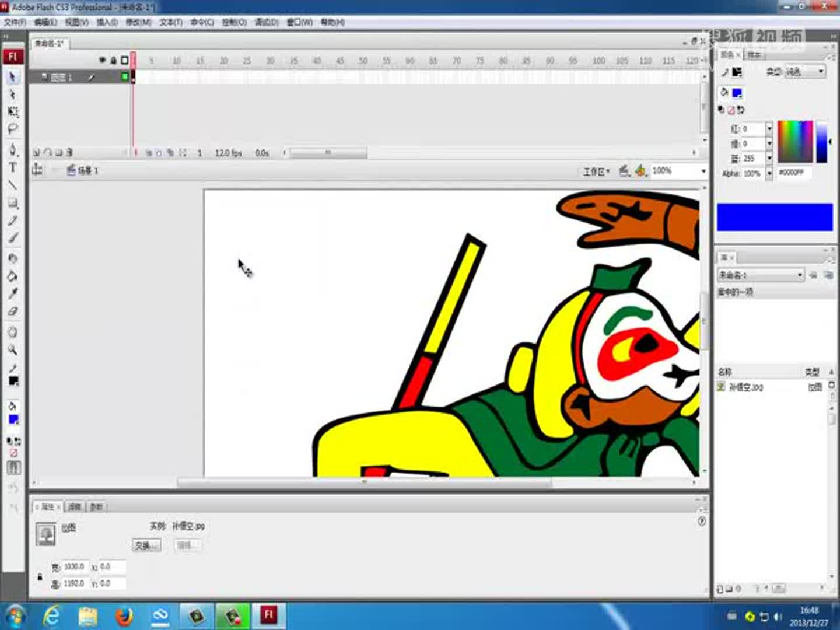Select the Hand tool
Screen dimensions: 840x630
pyautogui.click(x=13, y=332)
